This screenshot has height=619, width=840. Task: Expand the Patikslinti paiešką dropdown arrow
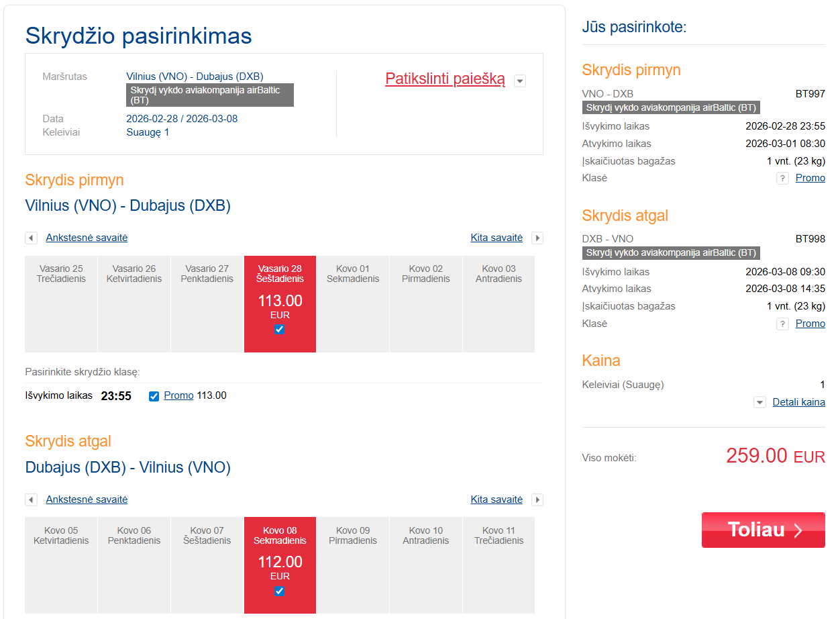(x=520, y=81)
